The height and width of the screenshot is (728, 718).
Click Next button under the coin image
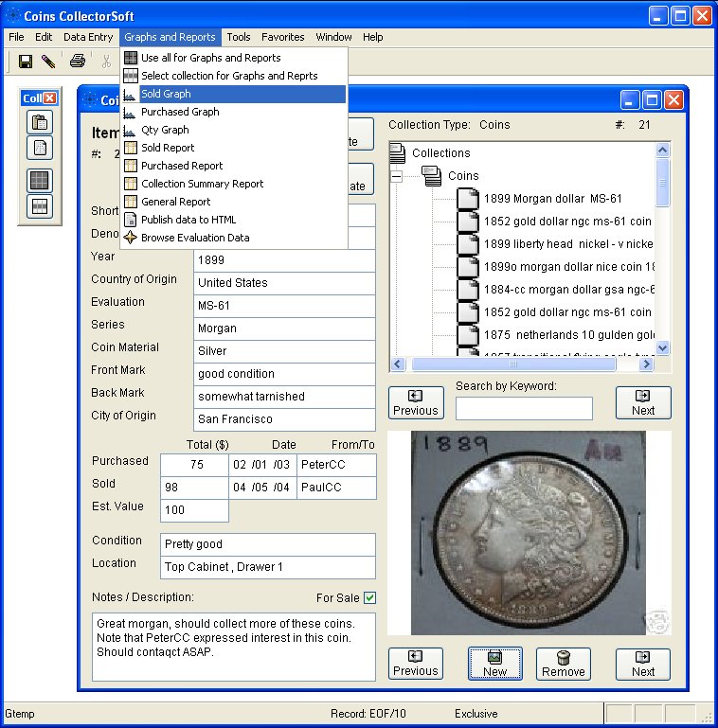643,664
